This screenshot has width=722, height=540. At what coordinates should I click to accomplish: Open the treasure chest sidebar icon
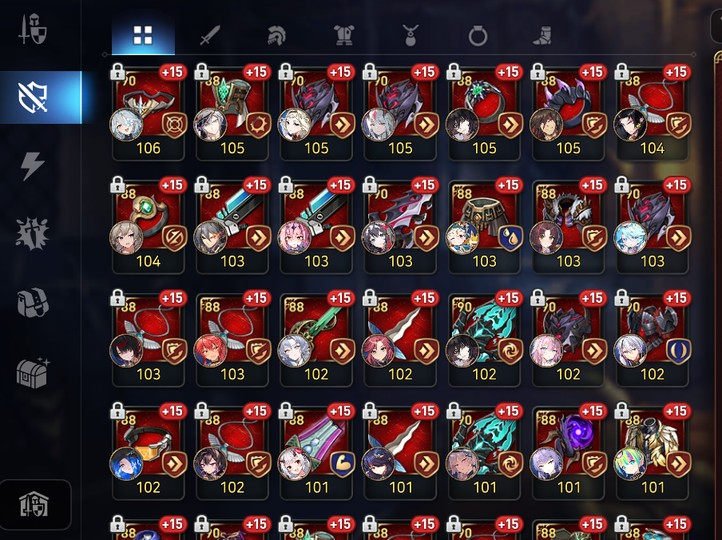[33, 372]
